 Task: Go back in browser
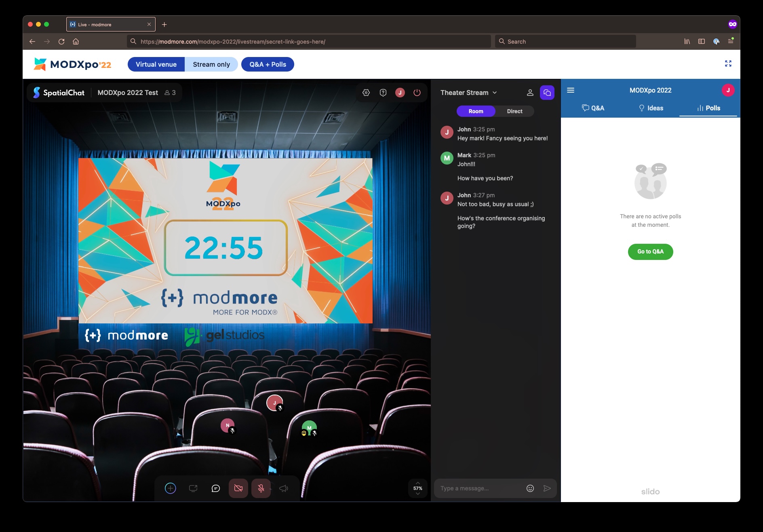(x=32, y=41)
